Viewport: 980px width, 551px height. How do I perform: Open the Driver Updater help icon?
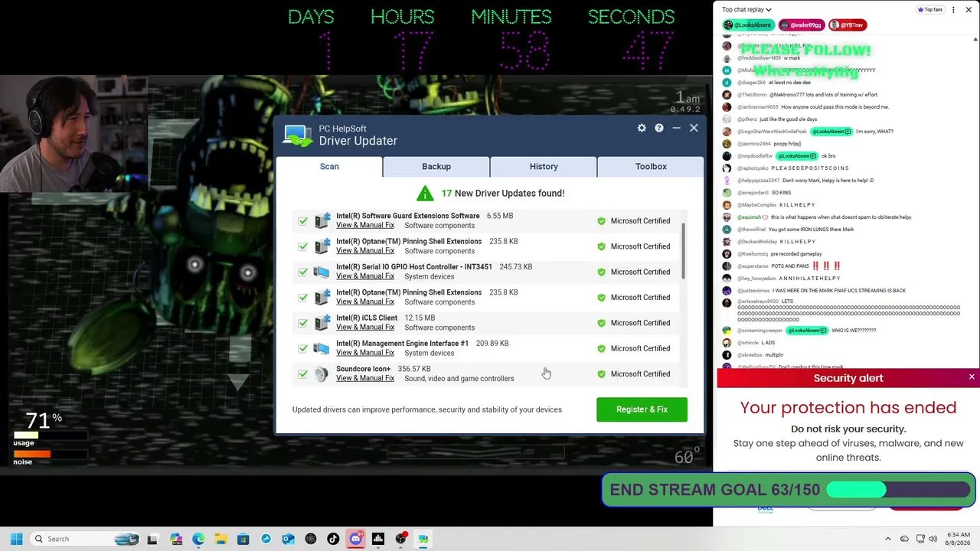click(x=659, y=128)
